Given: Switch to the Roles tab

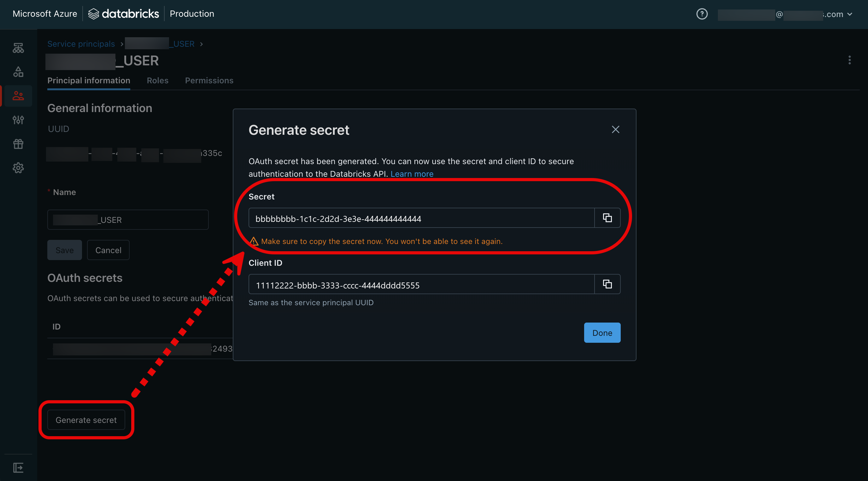Looking at the screenshot, I should (157, 80).
